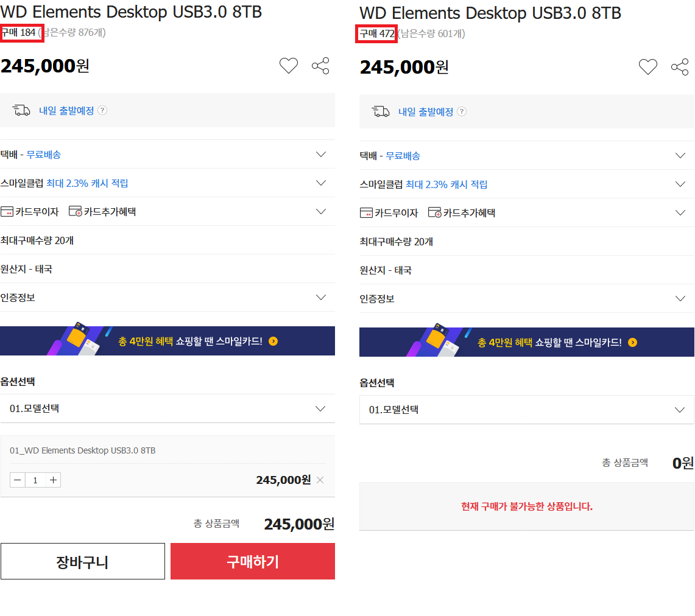This screenshot has width=695, height=616.
Task: Open 01.모델선택 dropdown in the 184-purchase listing
Action: click(x=168, y=408)
